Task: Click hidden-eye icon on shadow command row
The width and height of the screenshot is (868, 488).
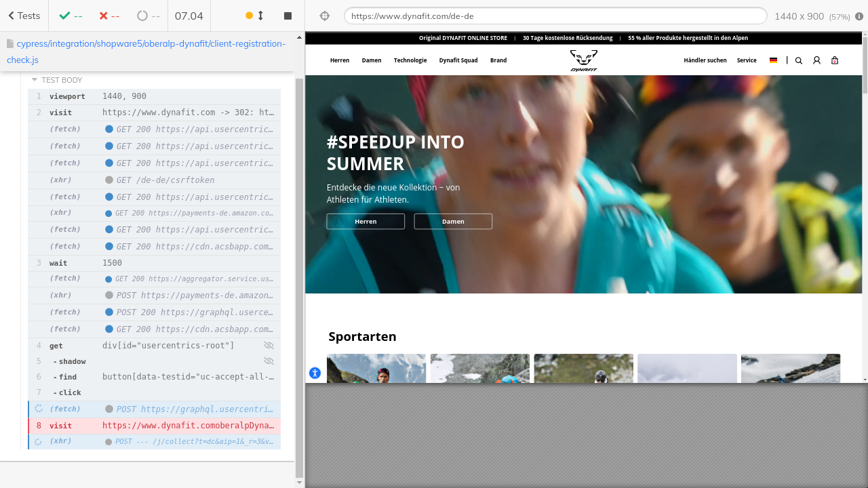Action: [269, 361]
